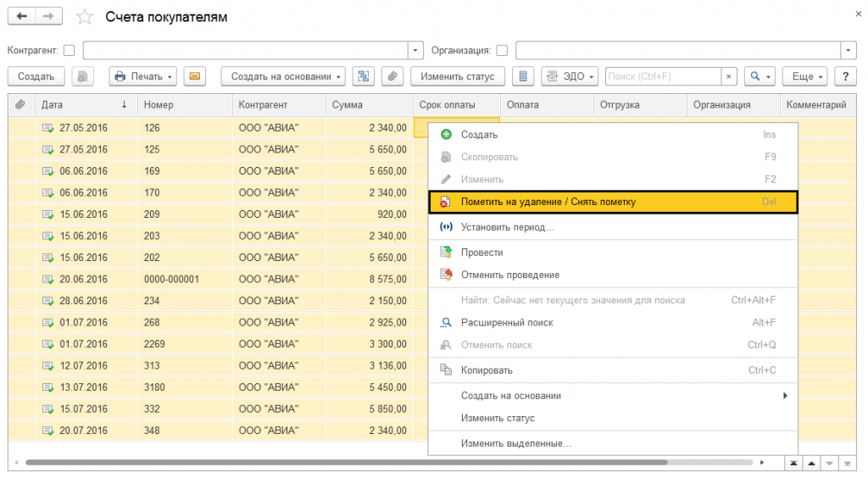Click document icon of invoice 0000-000001 row
The image size is (868, 478).
pos(48,280)
